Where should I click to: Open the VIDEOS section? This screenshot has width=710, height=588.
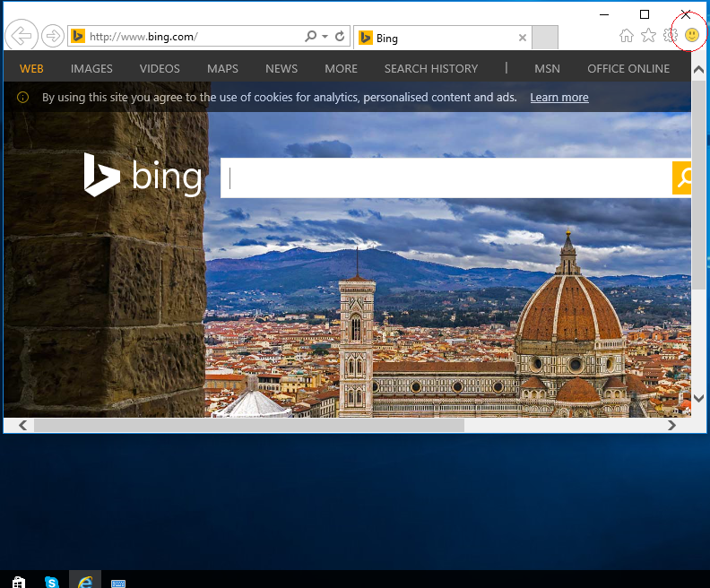pos(160,69)
